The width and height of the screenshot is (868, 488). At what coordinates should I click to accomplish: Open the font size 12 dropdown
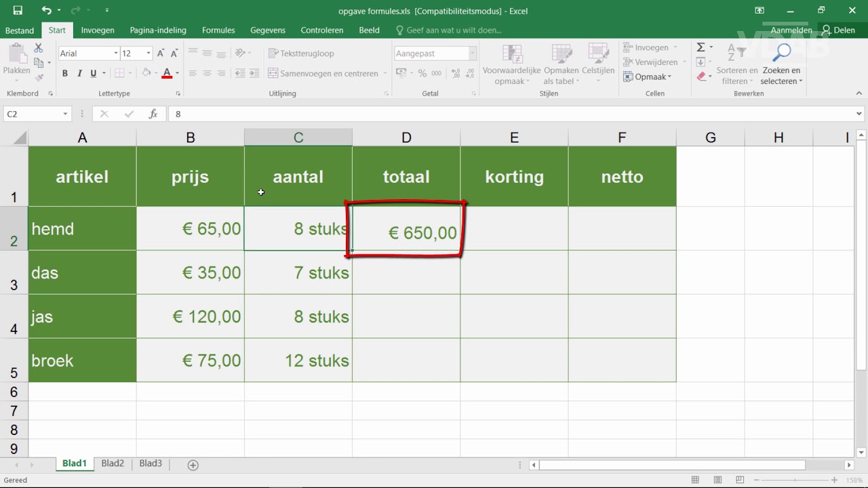coord(149,53)
